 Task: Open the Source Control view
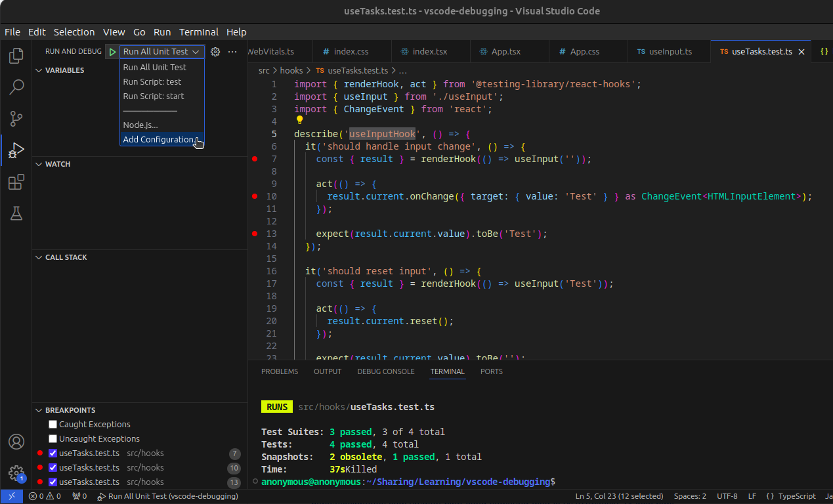tap(16, 119)
